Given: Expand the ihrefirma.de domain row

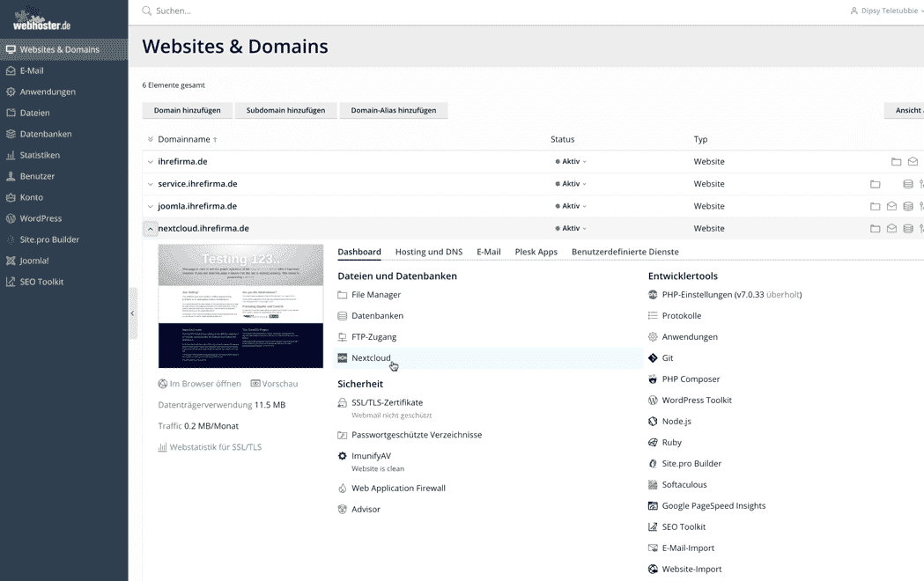Looking at the screenshot, I should (x=151, y=162).
